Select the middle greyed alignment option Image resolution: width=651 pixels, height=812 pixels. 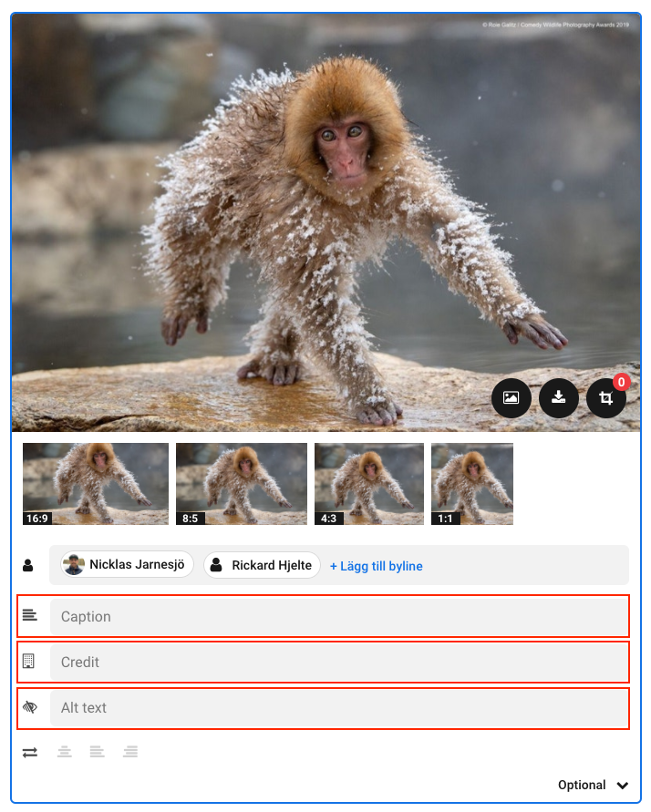[x=97, y=752]
